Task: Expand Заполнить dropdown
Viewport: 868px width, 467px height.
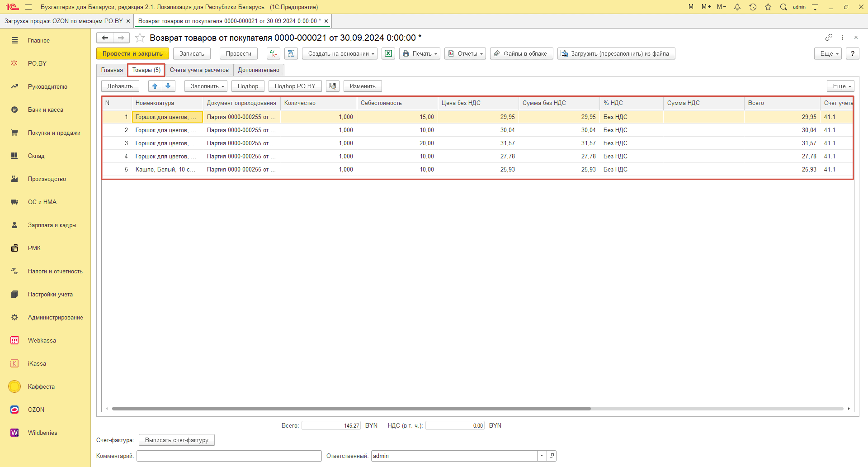Action: coord(206,86)
